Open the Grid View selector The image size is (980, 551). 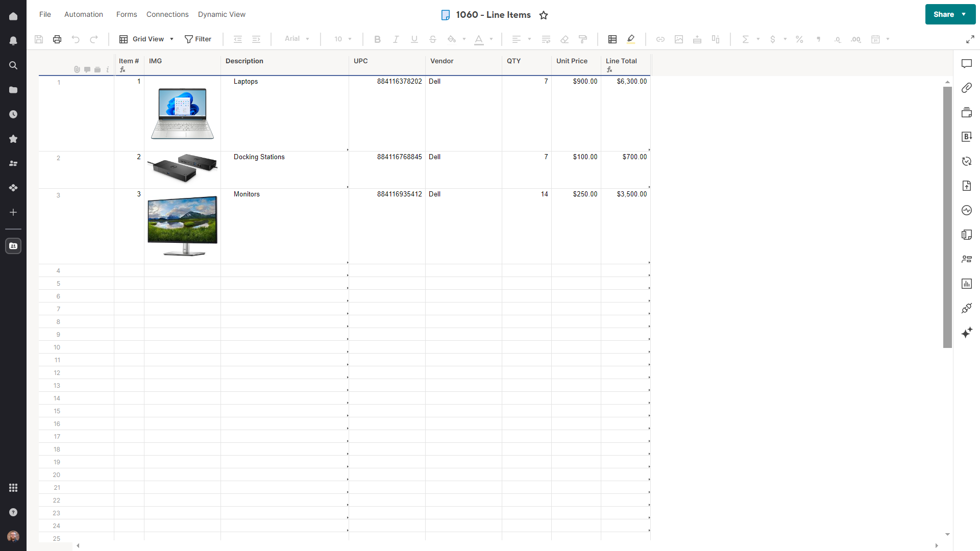pos(146,39)
